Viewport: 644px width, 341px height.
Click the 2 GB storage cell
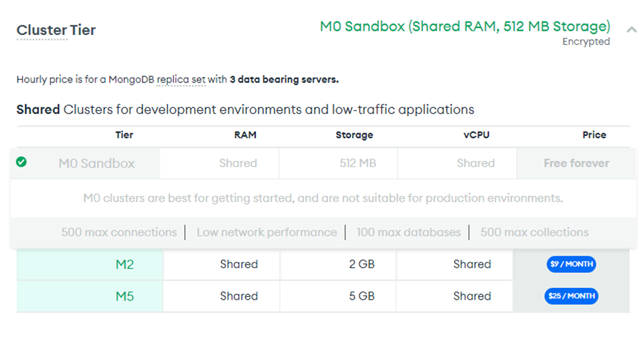(362, 264)
